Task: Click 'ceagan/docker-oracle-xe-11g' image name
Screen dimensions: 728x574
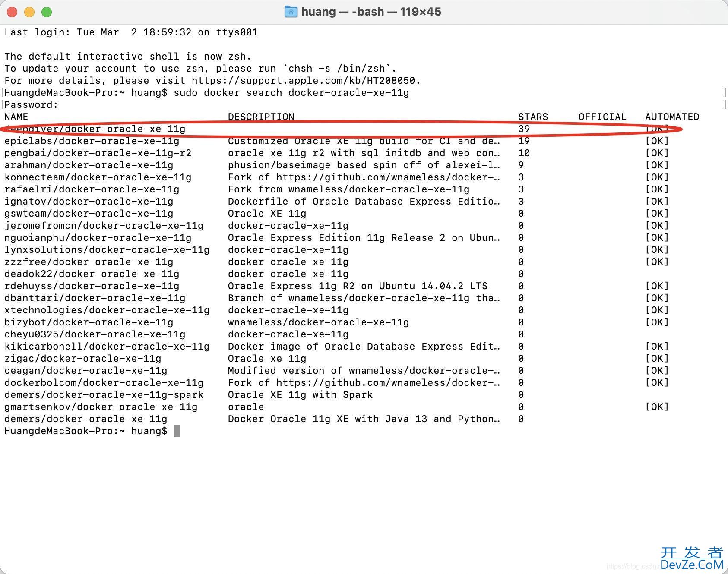Action: pos(86,370)
